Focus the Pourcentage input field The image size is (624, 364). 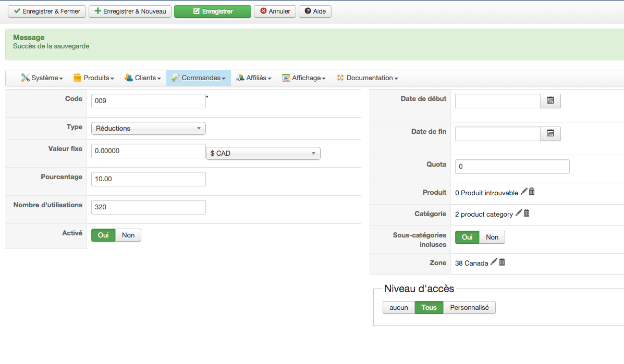point(149,179)
